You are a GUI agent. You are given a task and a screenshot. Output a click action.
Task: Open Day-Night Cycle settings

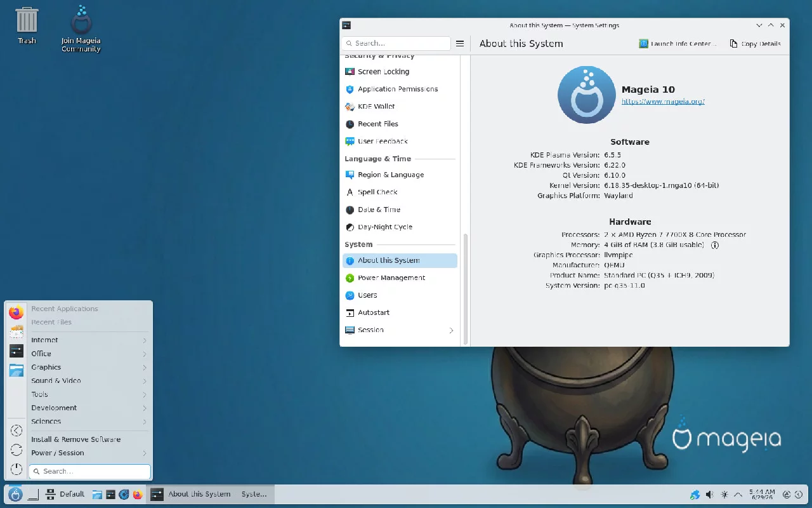click(400, 227)
